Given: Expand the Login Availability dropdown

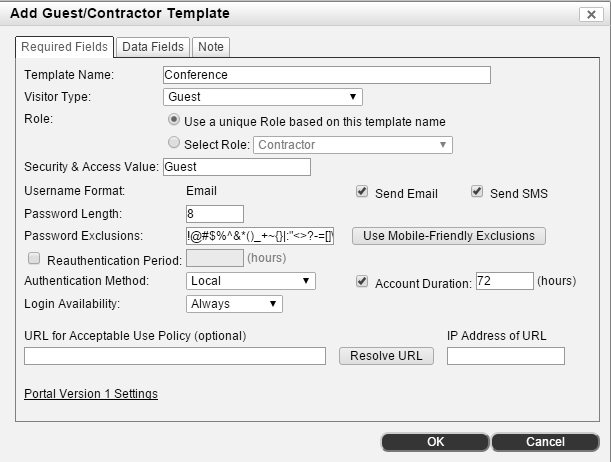Looking at the screenshot, I should coord(234,304).
